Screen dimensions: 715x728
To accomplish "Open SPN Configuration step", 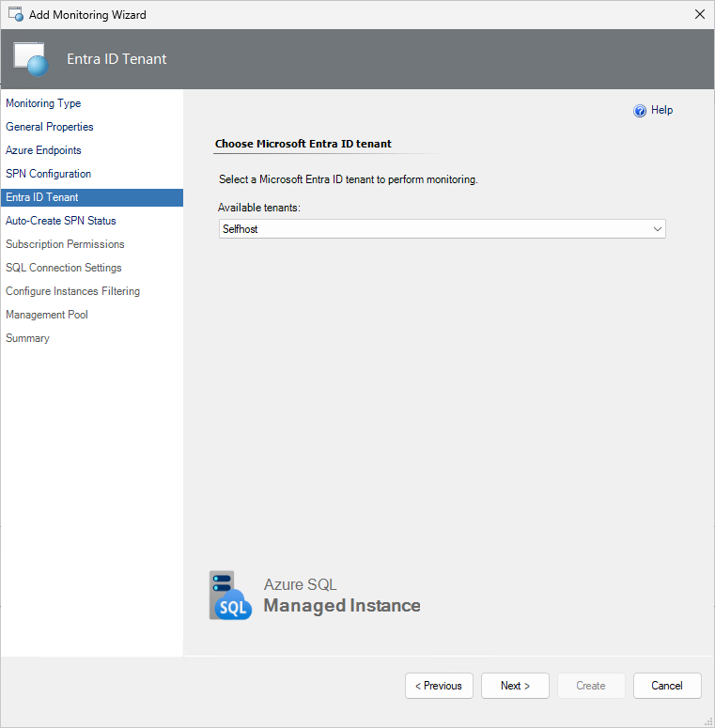I will [x=48, y=174].
